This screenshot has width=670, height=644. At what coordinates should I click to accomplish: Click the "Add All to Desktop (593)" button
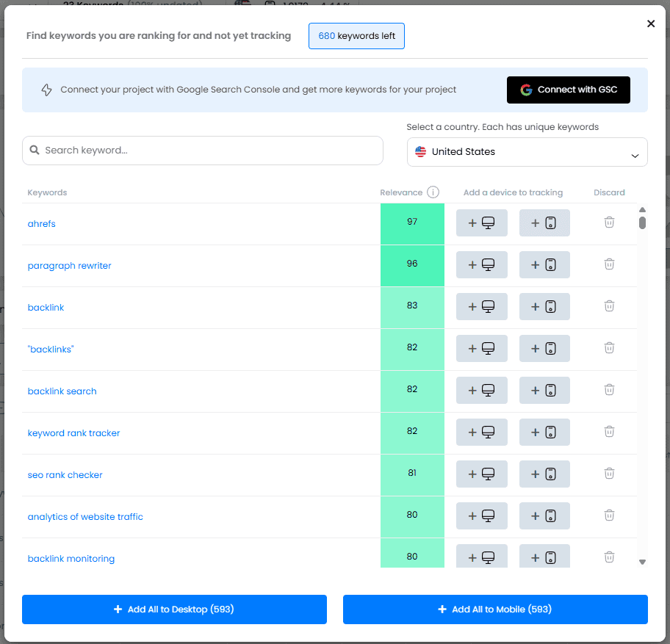(174, 609)
